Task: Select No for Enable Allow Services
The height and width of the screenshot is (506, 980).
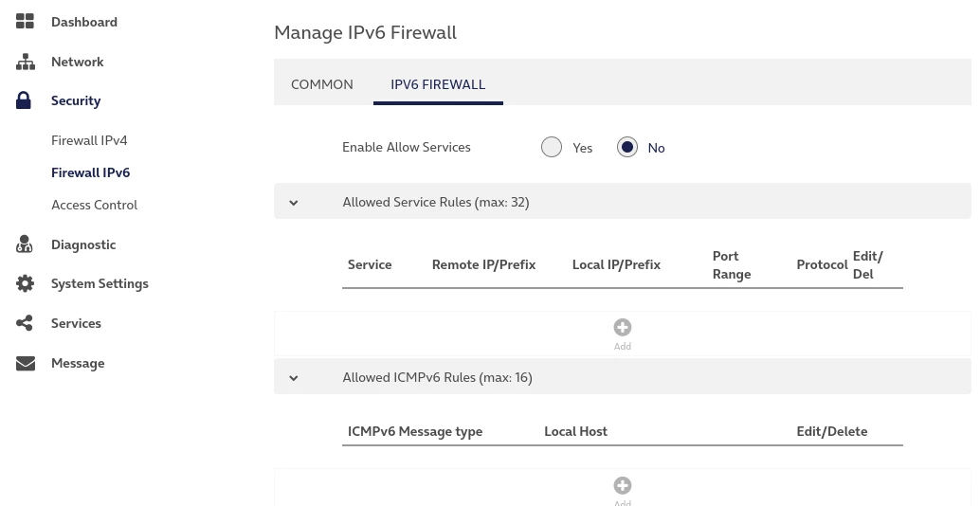Action: 627,147
